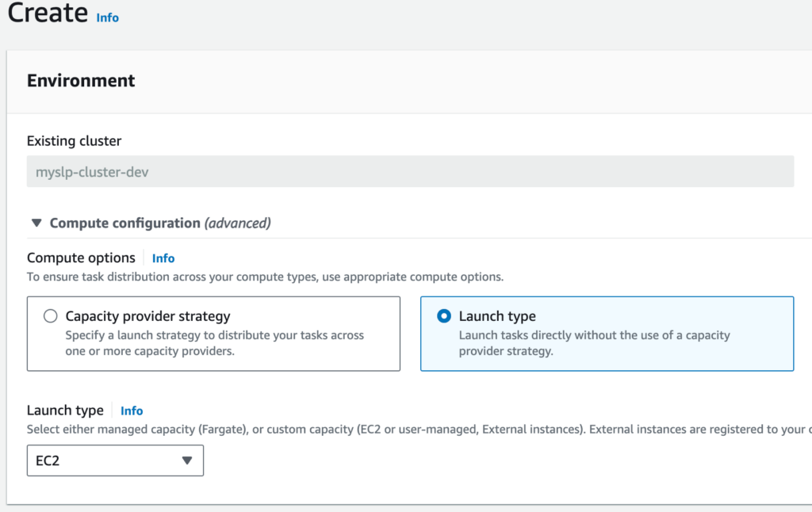Click the Environment section heading
Image resolution: width=812 pixels, height=512 pixels.
click(81, 81)
